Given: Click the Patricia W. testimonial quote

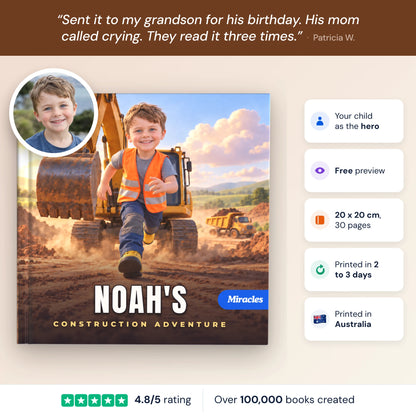Looking at the screenshot, I should point(208,28).
